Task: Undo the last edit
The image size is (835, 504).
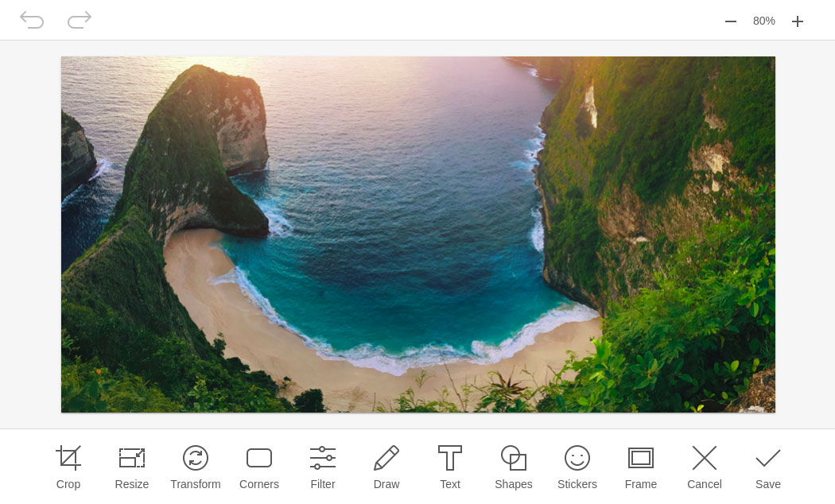Action: click(32, 20)
